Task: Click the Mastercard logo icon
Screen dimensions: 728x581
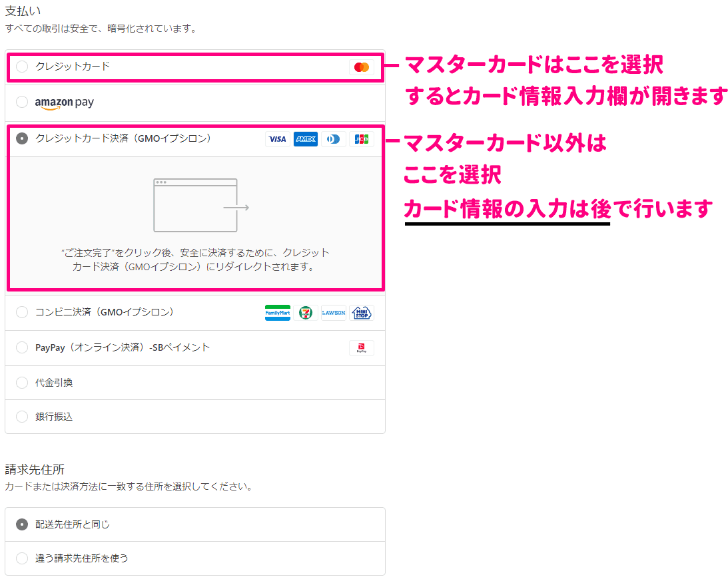Action: (361, 67)
